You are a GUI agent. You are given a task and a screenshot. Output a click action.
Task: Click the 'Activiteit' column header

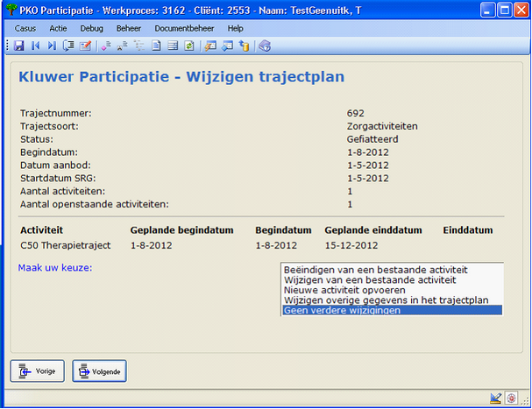tap(41, 230)
